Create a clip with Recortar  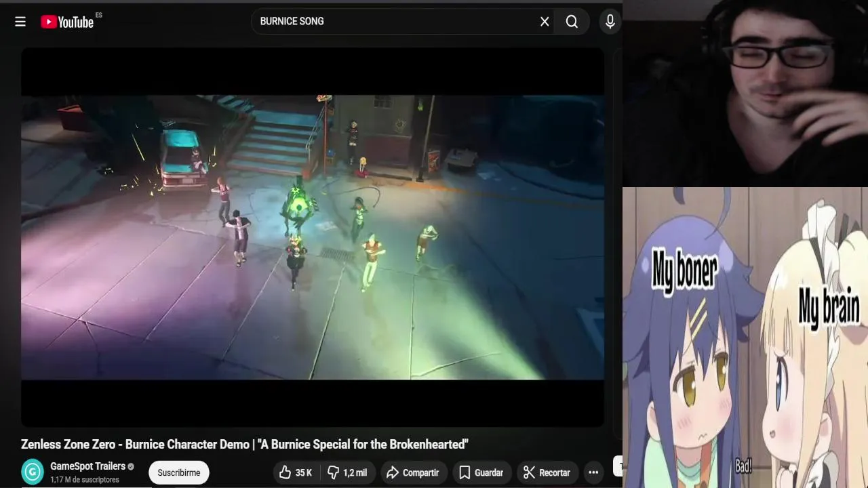(x=547, y=472)
